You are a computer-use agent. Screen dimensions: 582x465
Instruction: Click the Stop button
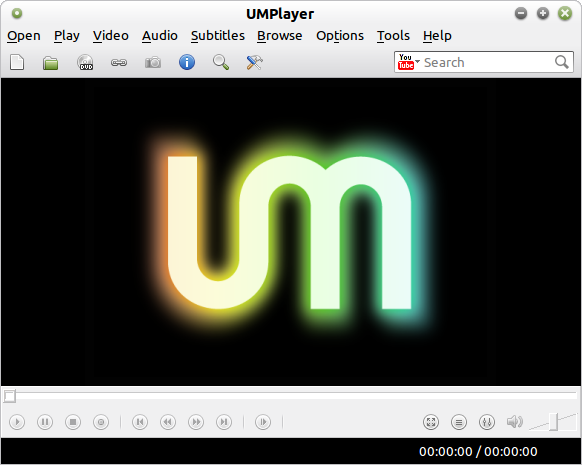(73, 422)
